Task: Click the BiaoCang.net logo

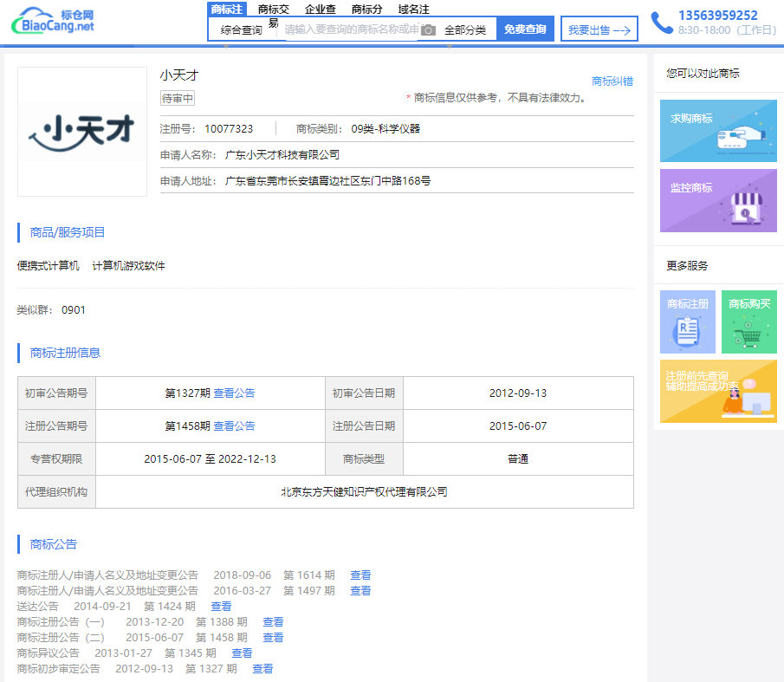Action: (53, 21)
